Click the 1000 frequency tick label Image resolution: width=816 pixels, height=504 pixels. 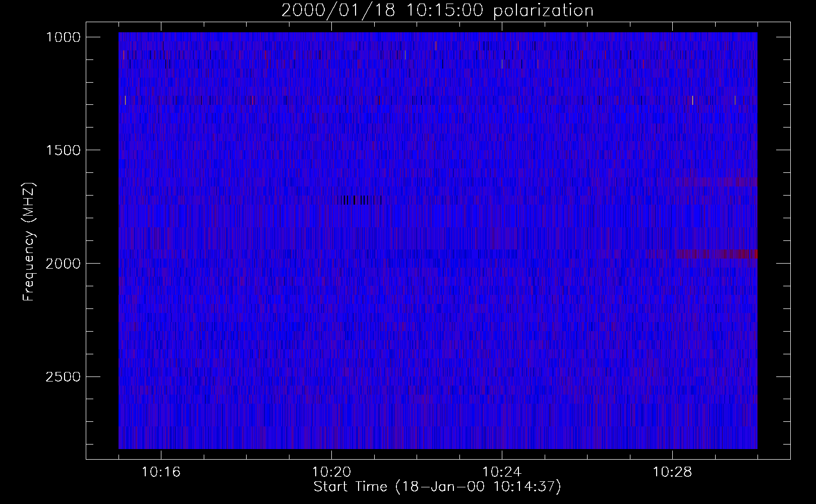pos(63,37)
